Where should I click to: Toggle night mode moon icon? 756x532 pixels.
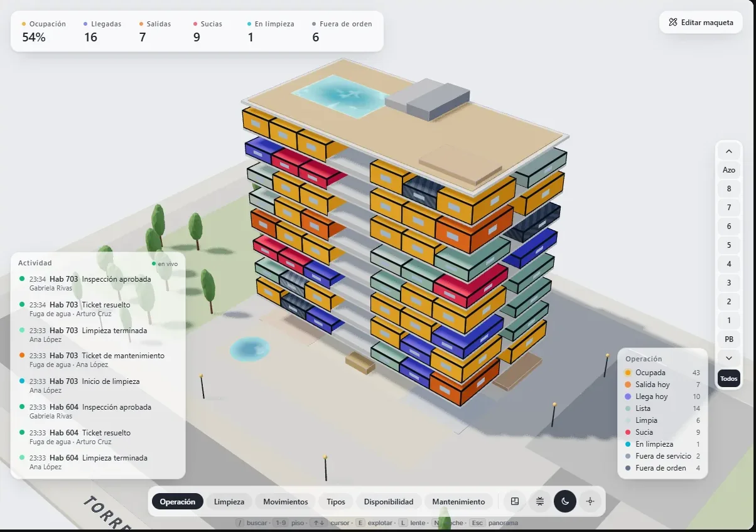click(x=565, y=501)
